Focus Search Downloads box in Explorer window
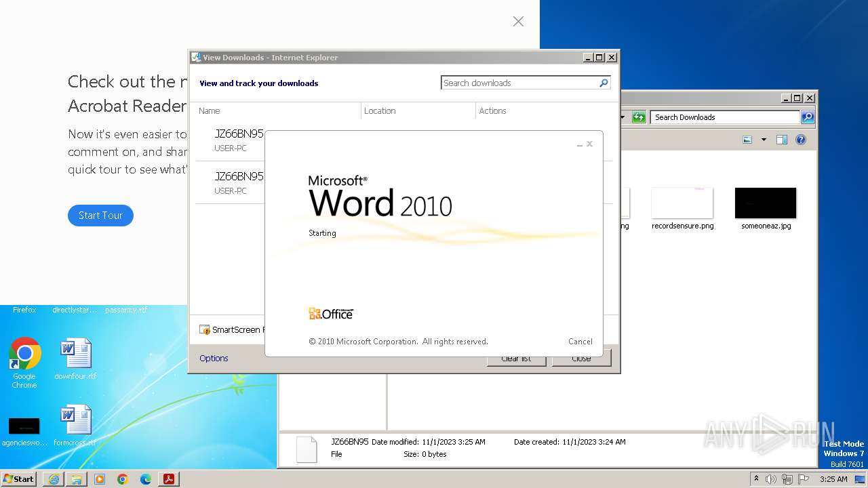The height and width of the screenshot is (488, 868). point(725,117)
